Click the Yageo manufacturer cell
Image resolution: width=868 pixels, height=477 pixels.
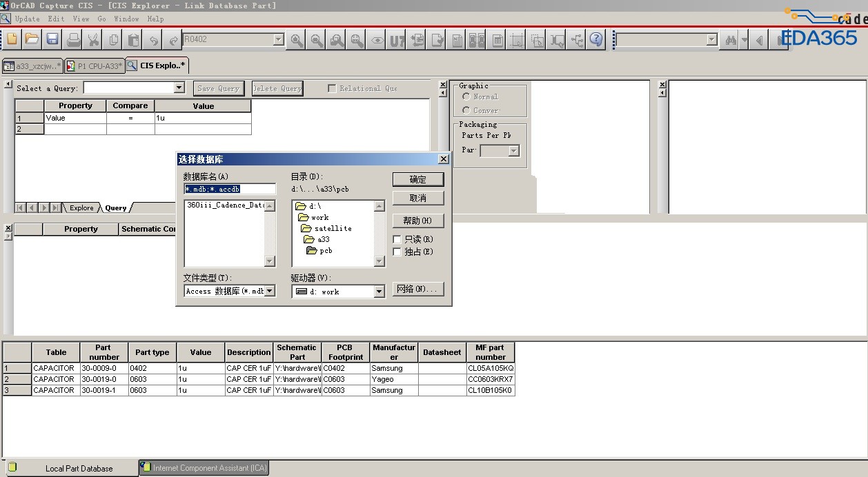click(394, 379)
